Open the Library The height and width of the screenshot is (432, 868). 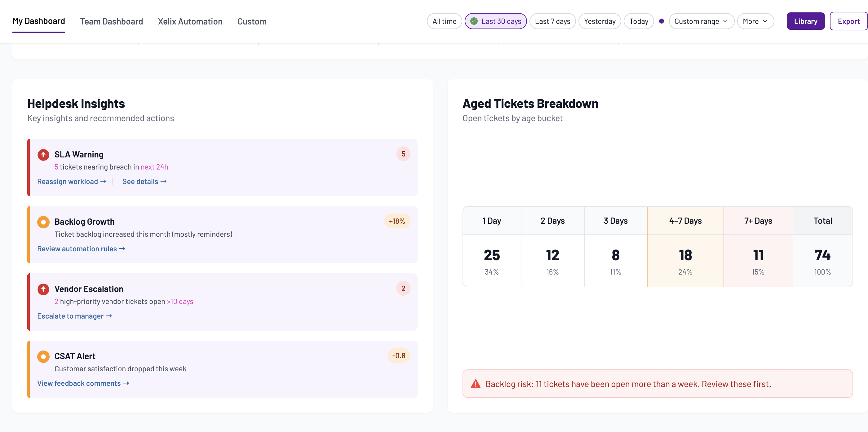[x=805, y=21]
